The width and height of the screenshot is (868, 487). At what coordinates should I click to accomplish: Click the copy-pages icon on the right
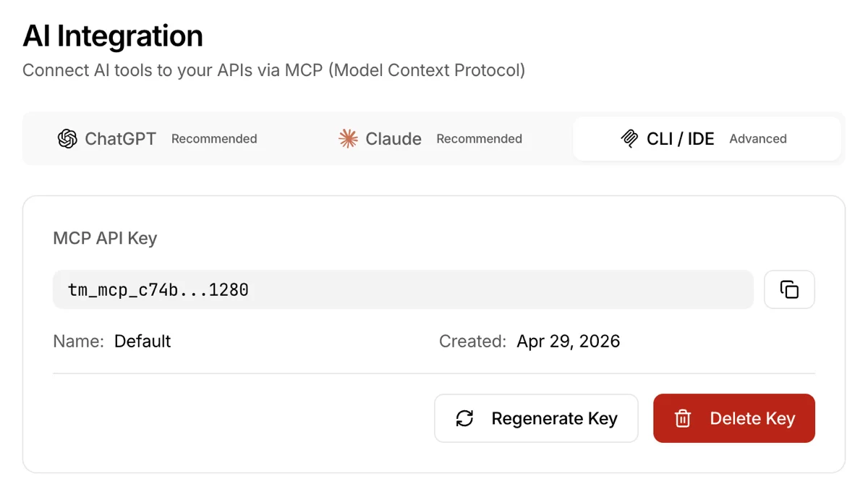pyautogui.click(x=789, y=289)
